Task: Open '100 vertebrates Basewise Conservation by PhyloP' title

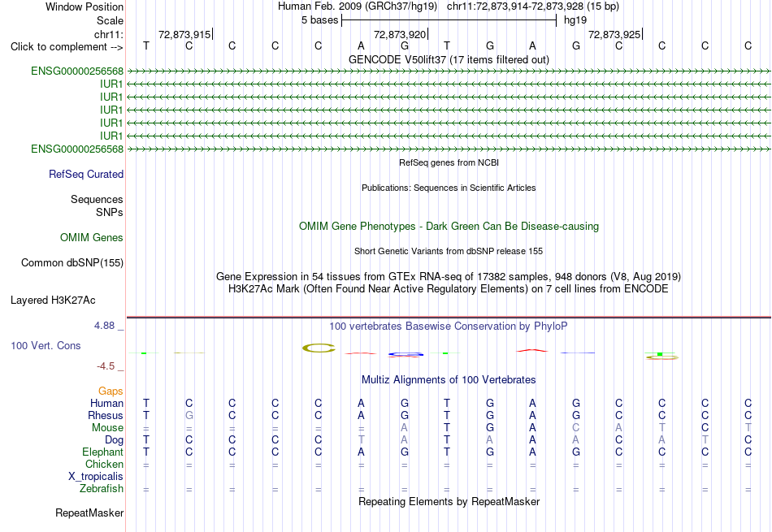Action: pyautogui.click(x=449, y=327)
